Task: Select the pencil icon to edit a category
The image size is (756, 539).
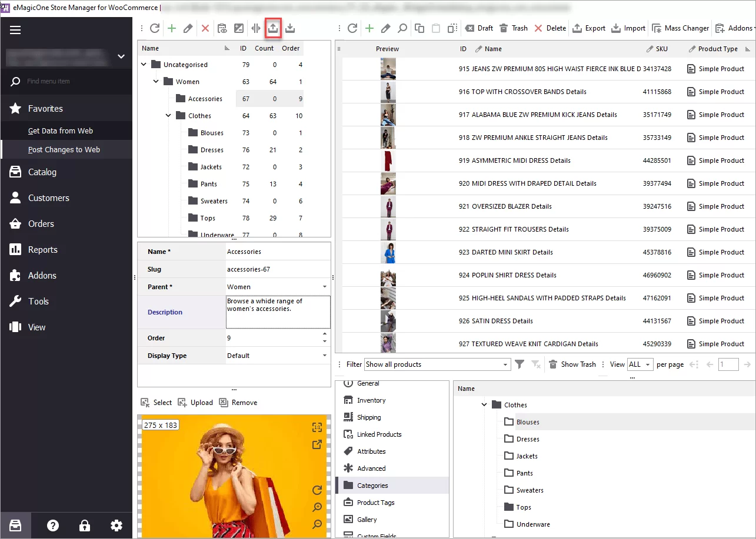Action: (x=187, y=28)
